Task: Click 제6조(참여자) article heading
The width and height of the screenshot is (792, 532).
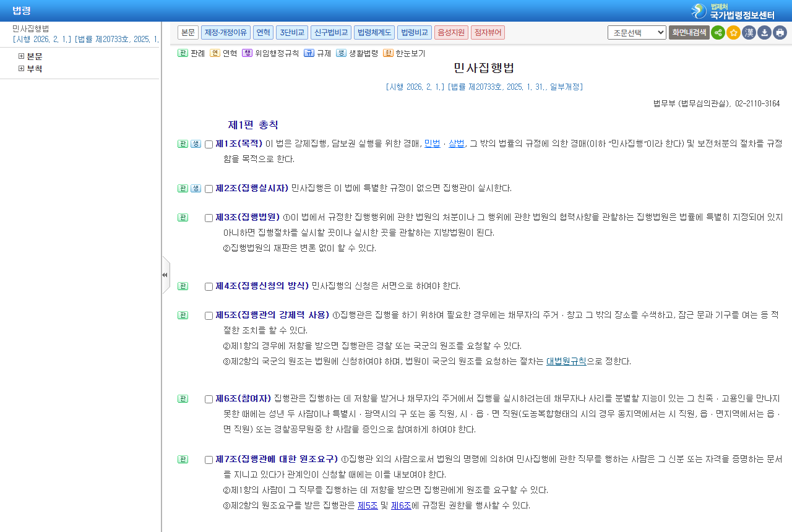Action: coord(243,398)
